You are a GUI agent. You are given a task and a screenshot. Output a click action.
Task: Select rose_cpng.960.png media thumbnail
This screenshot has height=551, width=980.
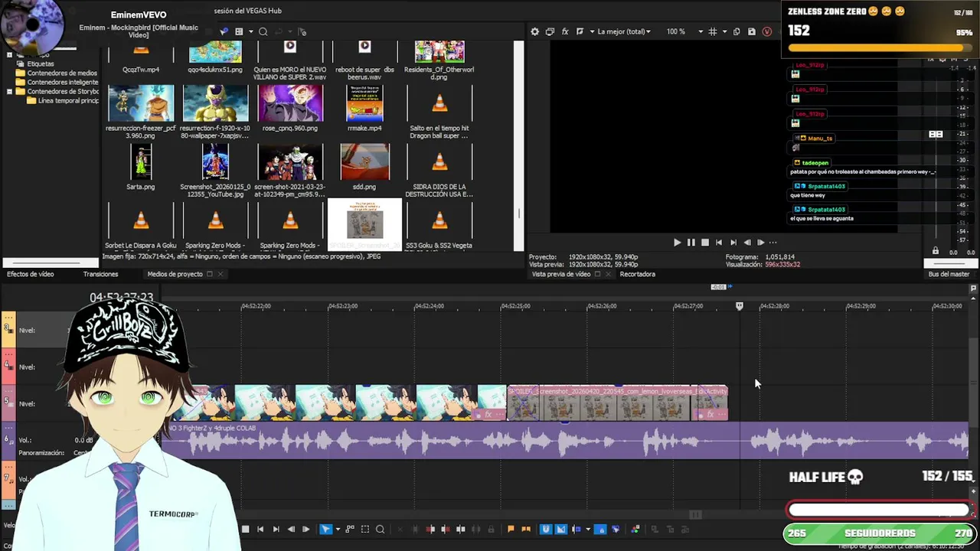coord(290,103)
